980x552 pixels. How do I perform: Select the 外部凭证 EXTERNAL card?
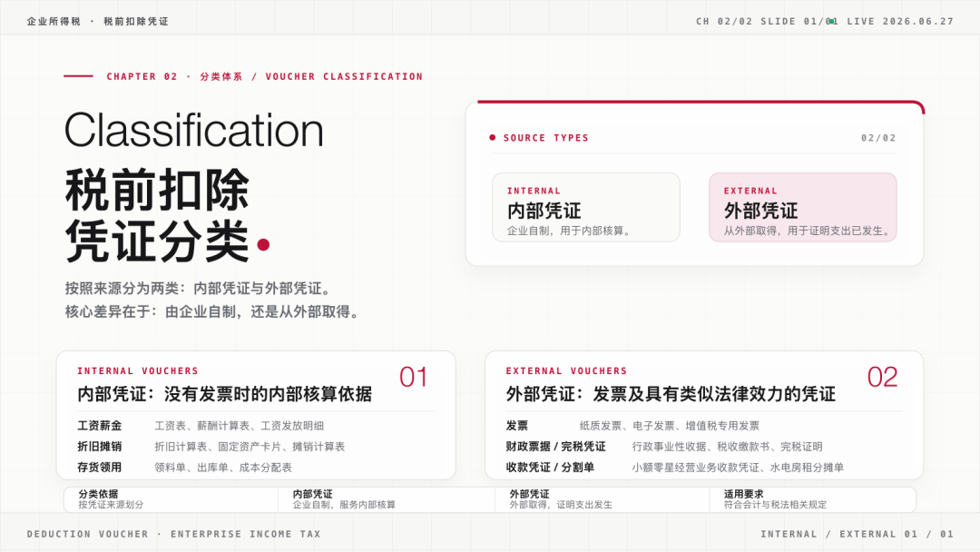coord(802,208)
